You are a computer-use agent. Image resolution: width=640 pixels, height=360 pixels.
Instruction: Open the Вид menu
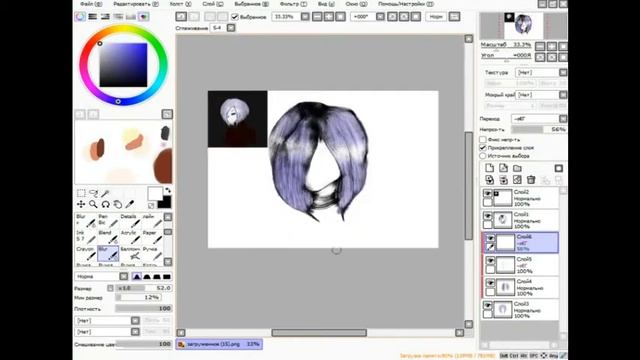(x=326, y=4)
